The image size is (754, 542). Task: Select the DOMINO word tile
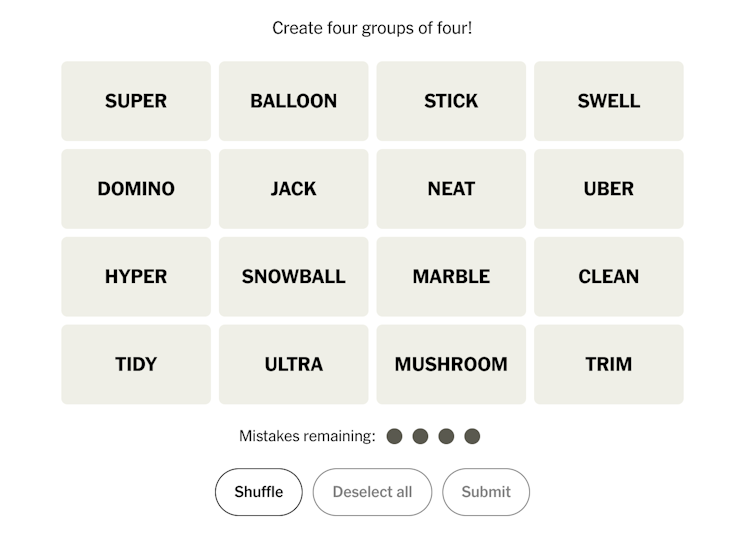[136, 189]
